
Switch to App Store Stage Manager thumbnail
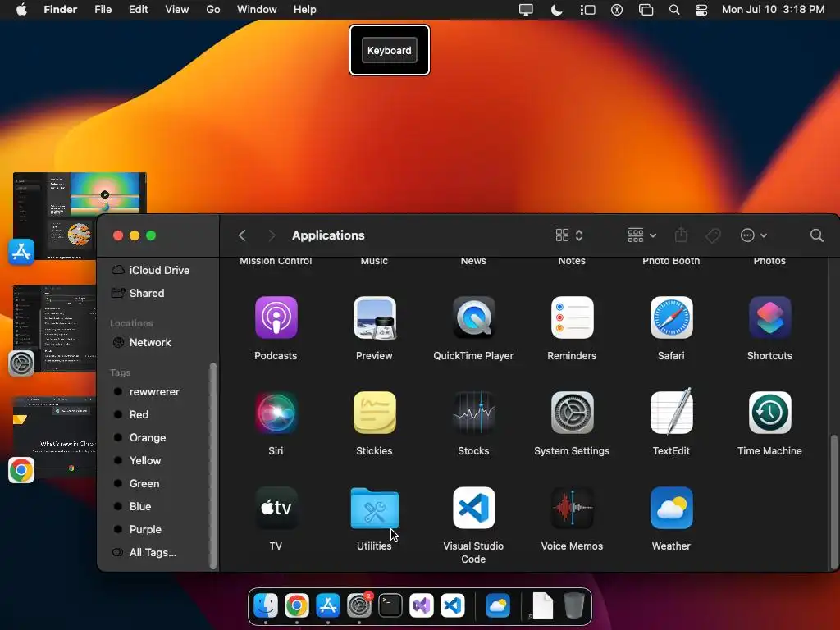tap(80, 217)
